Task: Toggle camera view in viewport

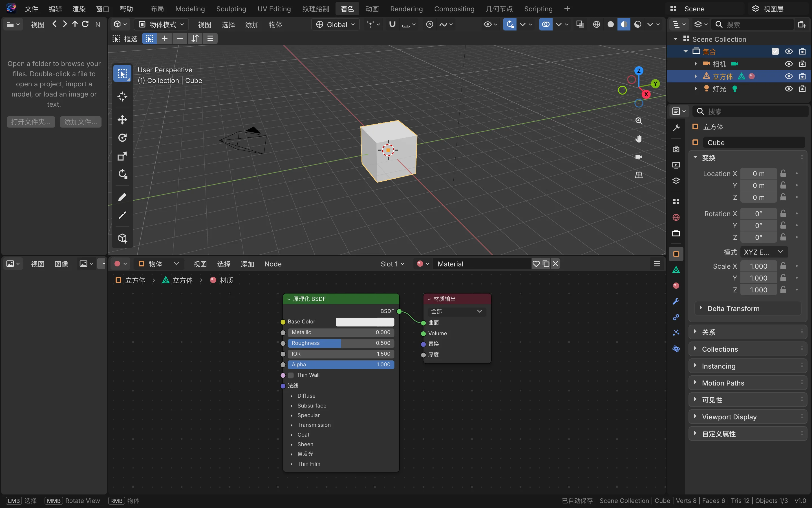Action: [x=639, y=157]
